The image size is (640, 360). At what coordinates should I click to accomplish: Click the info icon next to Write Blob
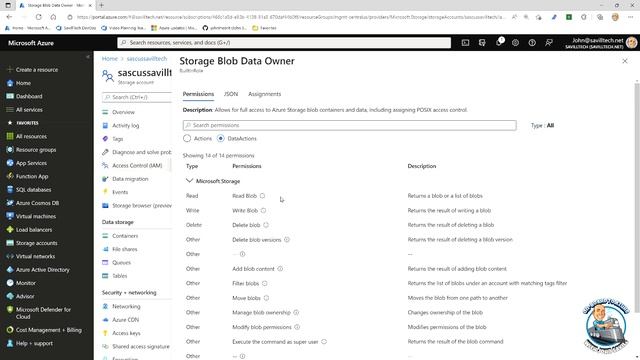(x=263, y=211)
